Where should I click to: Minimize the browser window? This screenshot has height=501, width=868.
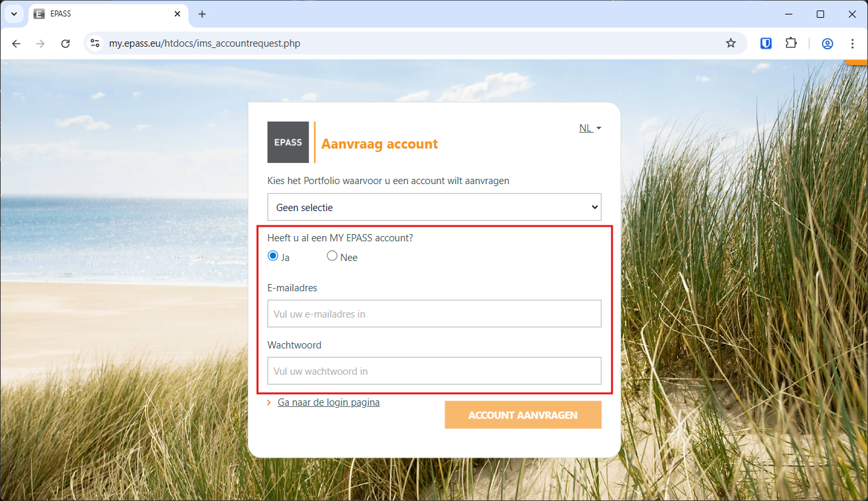click(x=789, y=14)
